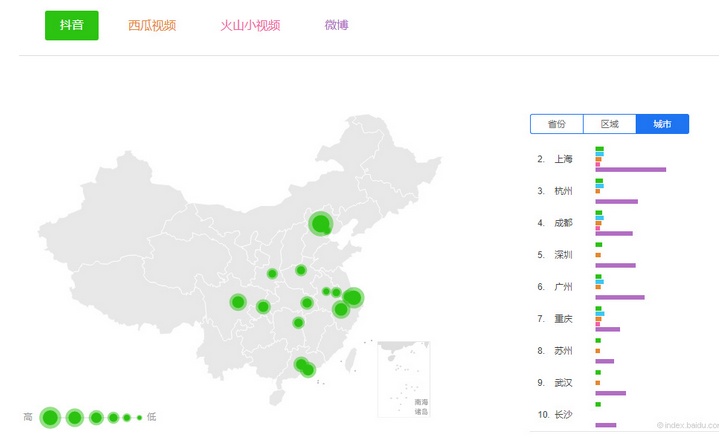Select the 重庆 entry in the list
Image resolution: width=728 pixels, height=437 pixels.
[563, 319]
